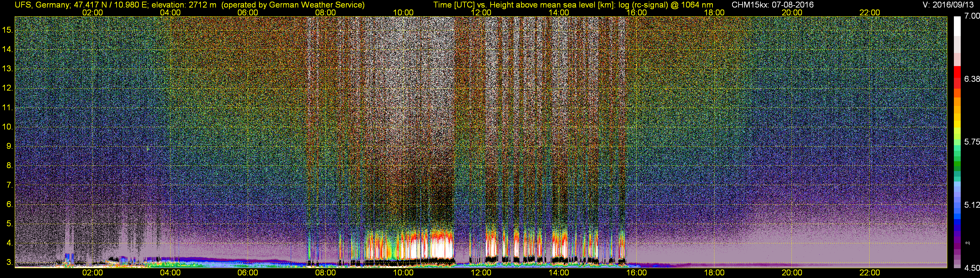Click the 20:00 label on the bottom time axis
This screenshot has height=278, width=980.
click(792, 273)
